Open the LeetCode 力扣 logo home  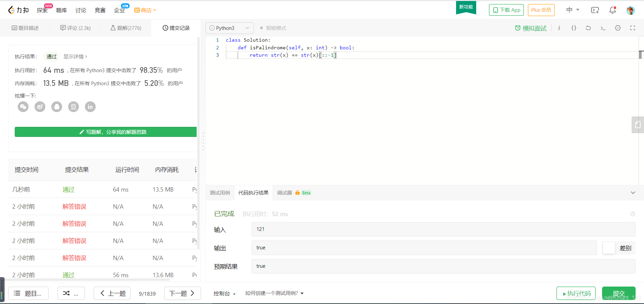pos(18,10)
